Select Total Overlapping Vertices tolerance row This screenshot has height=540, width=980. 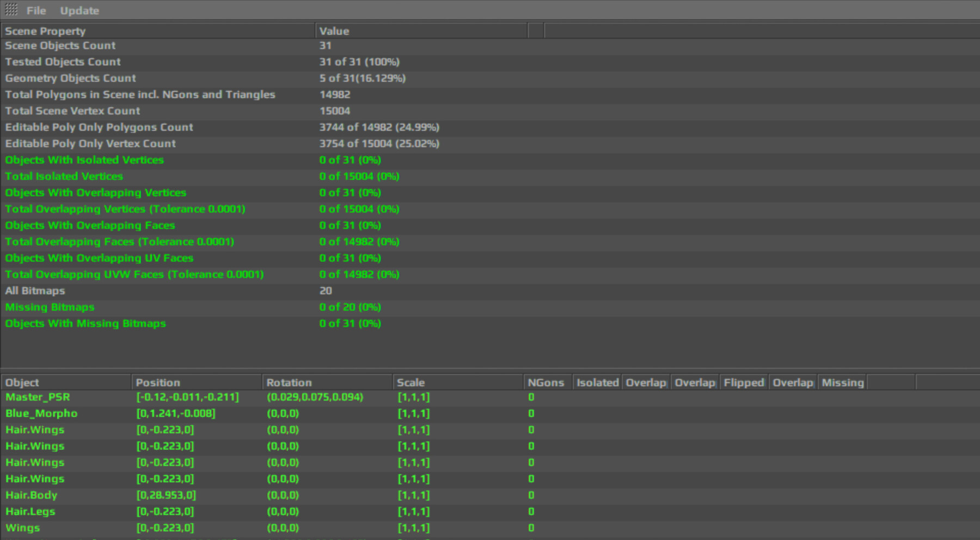click(x=490, y=209)
